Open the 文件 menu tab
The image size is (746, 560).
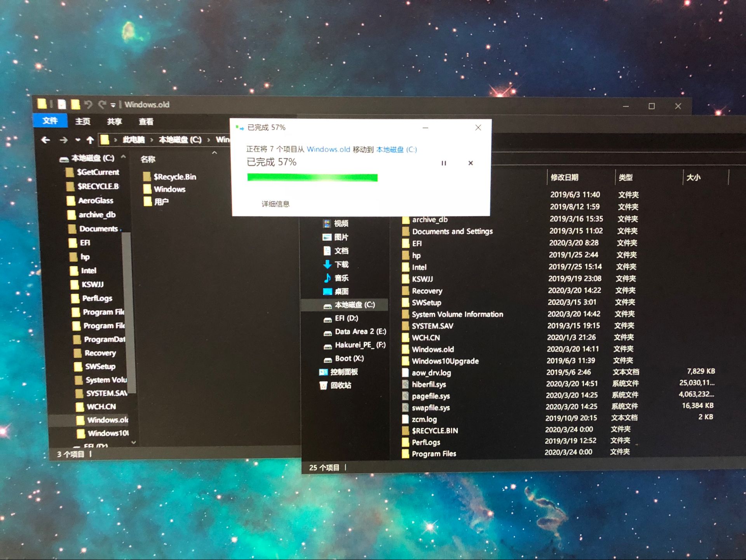[50, 121]
